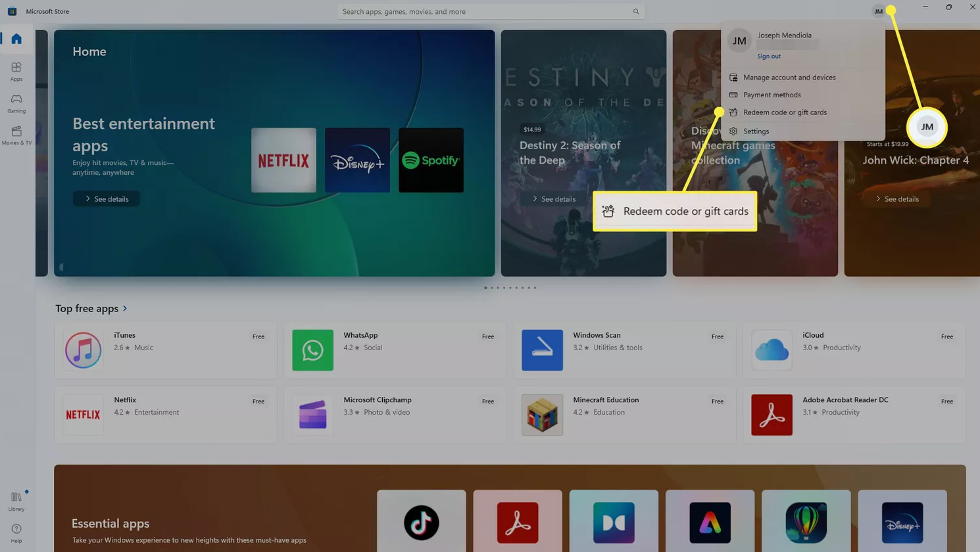
Task: Open the Minecraft Education app icon
Action: coord(542,415)
